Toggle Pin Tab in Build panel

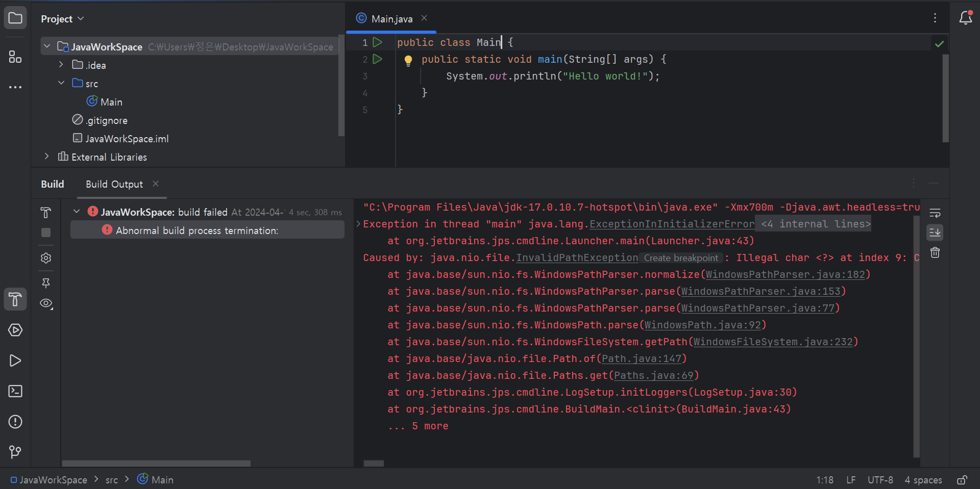tap(46, 283)
